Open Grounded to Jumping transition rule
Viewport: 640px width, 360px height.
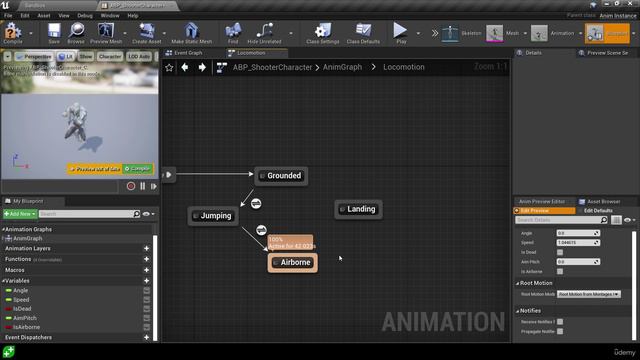[x=256, y=203]
